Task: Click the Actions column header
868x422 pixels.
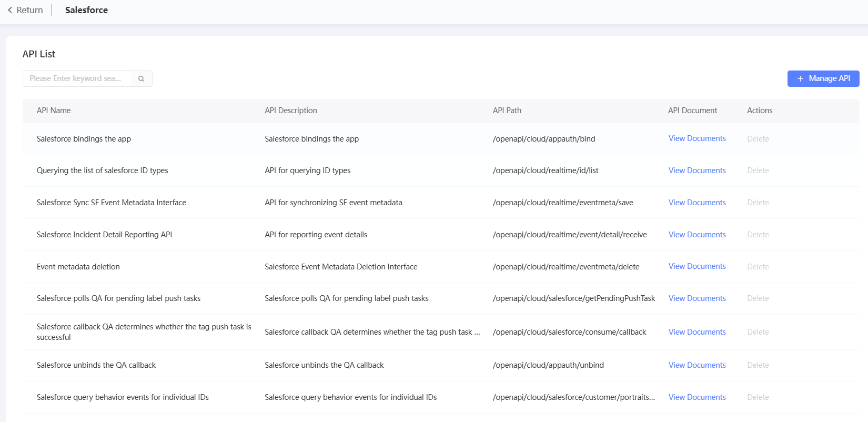Action: tap(760, 110)
